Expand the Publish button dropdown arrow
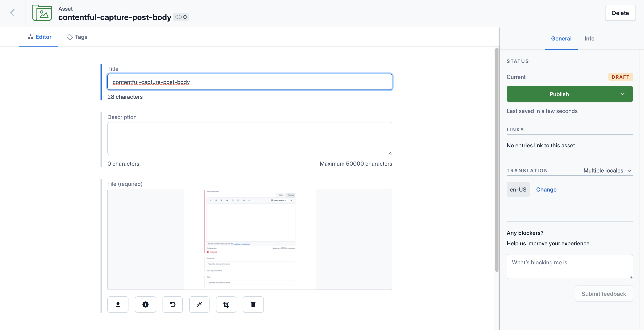The width and height of the screenshot is (644, 330). coord(622,94)
